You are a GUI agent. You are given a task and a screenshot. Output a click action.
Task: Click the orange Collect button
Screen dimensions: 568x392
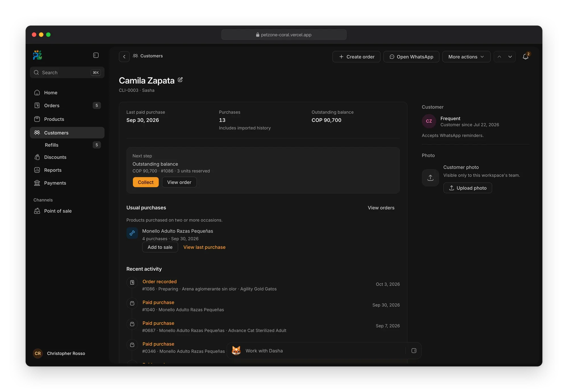click(x=146, y=182)
